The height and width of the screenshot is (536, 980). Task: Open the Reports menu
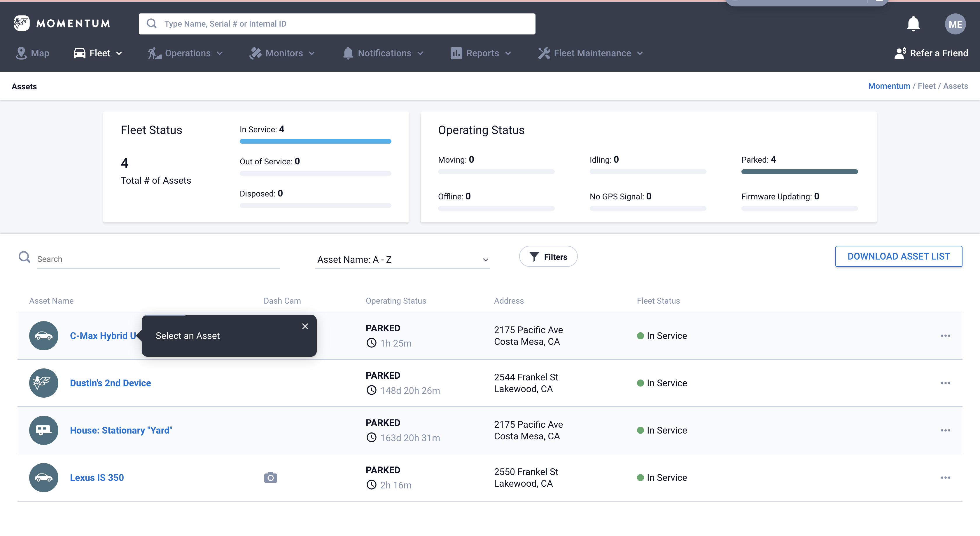(x=481, y=53)
